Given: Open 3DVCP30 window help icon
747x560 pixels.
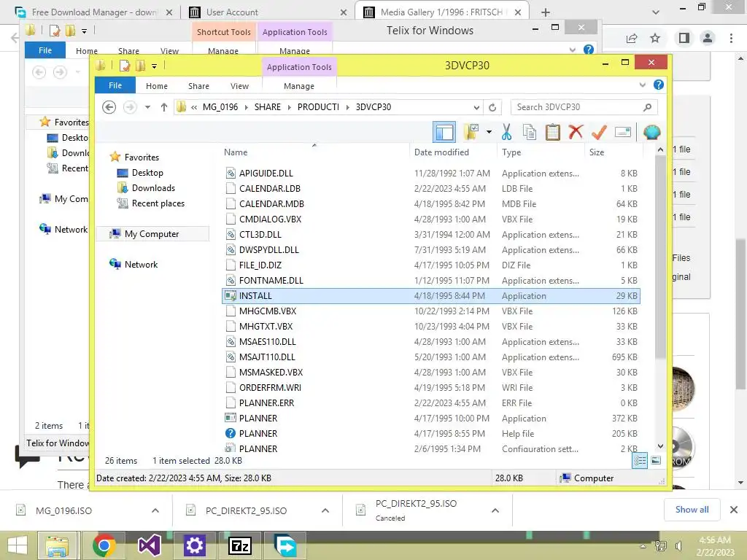Looking at the screenshot, I should click(x=659, y=85).
